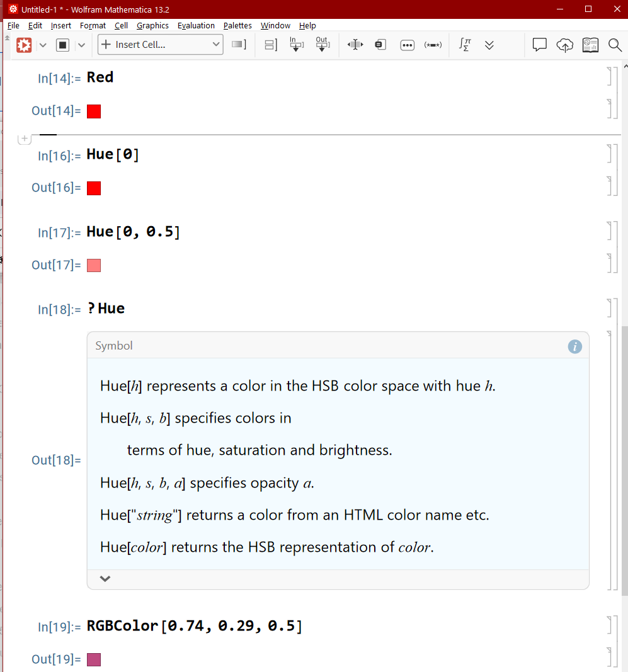
Task: Expand Hue symbol details chevron
Action: point(105,579)
